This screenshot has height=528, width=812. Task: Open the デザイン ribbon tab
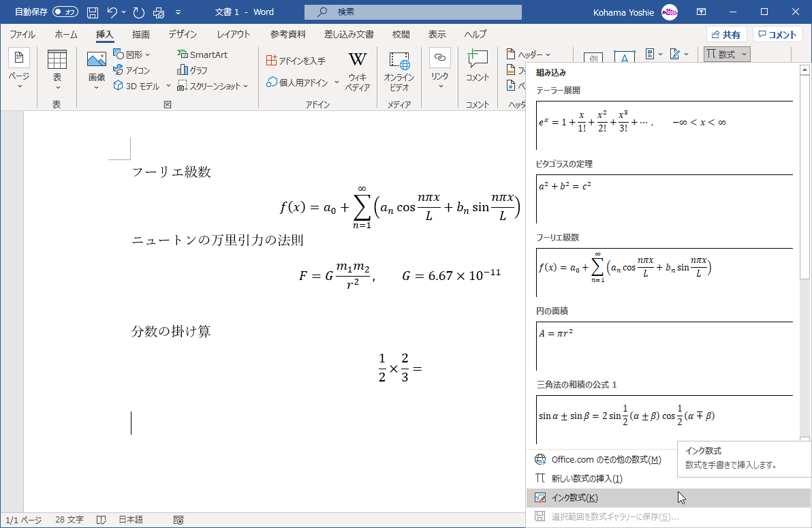tap(183, 35)
